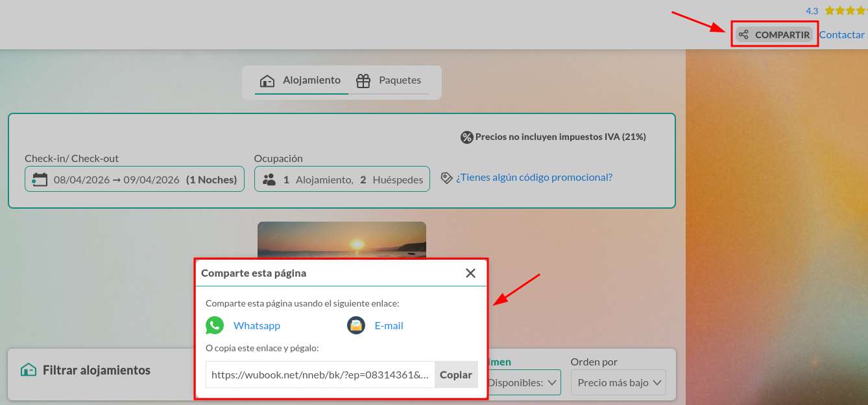The height and width of the screenshot is (405, 868).
Task: Expand the Disponibles dropdown
Action: 524,382
